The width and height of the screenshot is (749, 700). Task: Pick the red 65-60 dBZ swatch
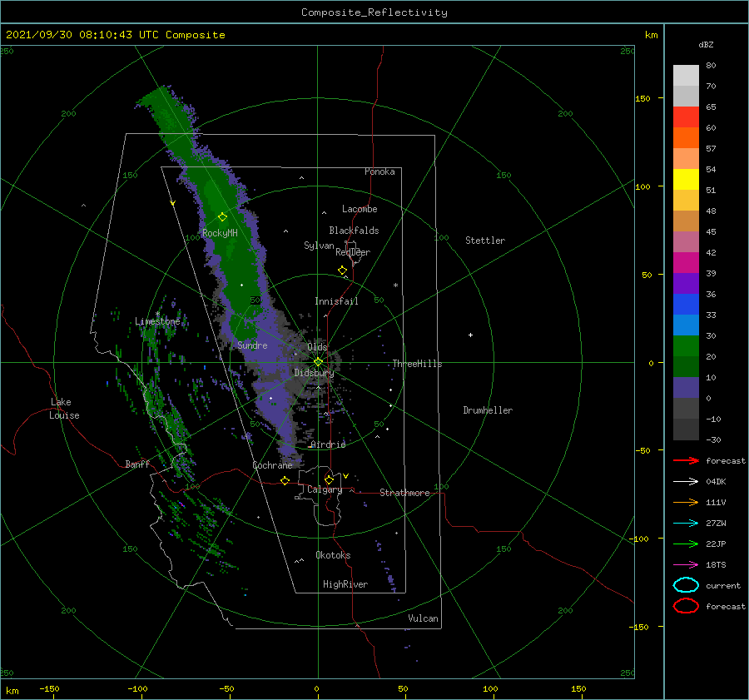point(686,117)
